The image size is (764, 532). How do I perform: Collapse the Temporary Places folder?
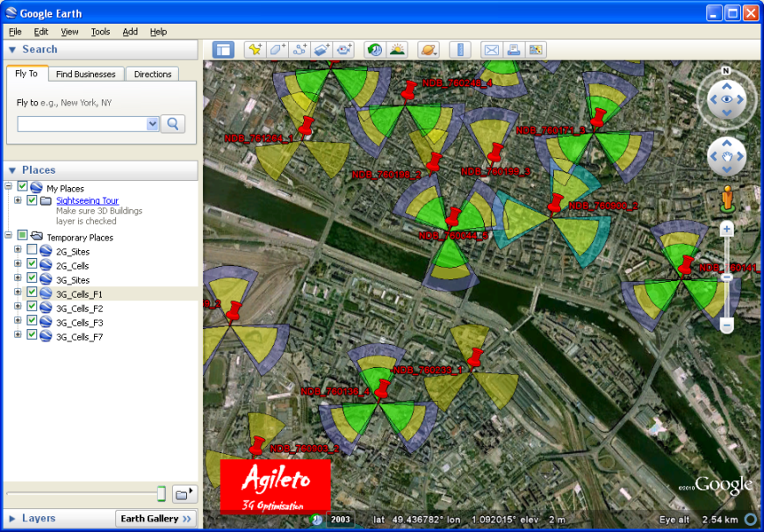(9, 235)
